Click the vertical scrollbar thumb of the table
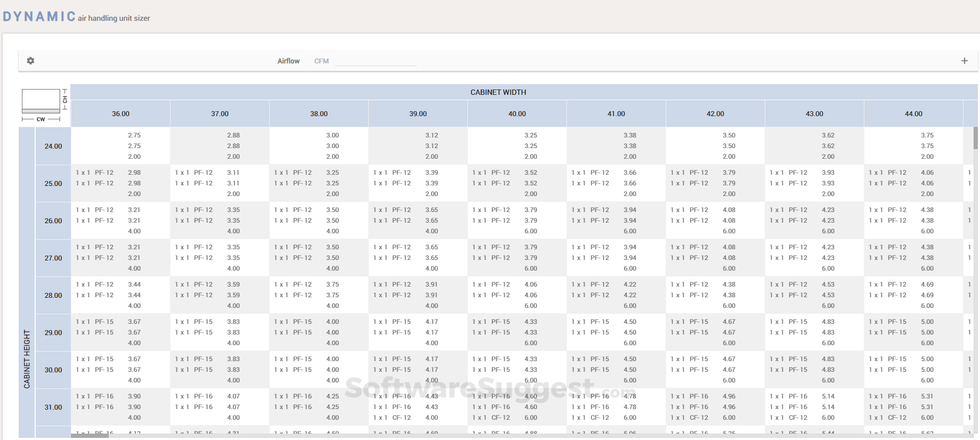 click(x=976, y=138)
